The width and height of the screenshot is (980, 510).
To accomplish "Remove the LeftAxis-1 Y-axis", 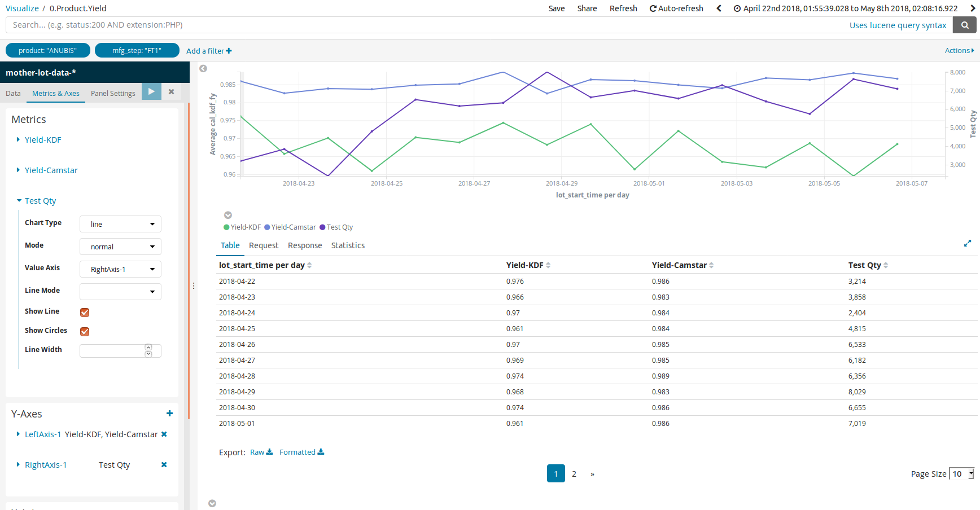I will [164, 434].
